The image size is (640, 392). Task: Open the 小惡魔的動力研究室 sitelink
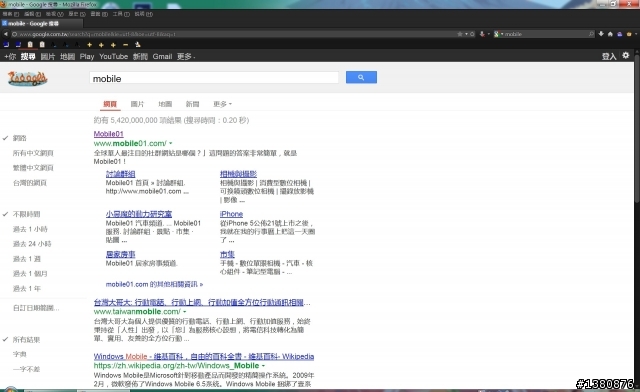pos(139,214)
